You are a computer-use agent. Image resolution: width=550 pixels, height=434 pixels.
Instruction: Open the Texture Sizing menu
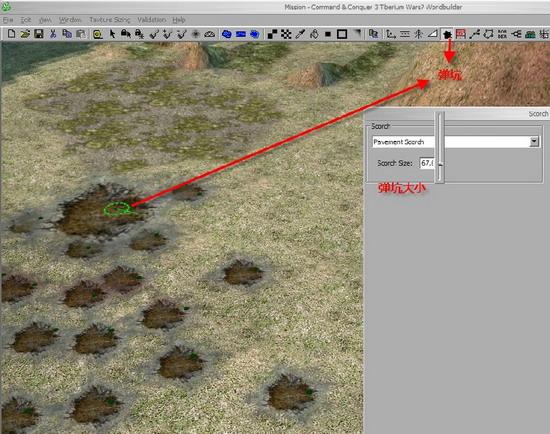click(109, 20)
